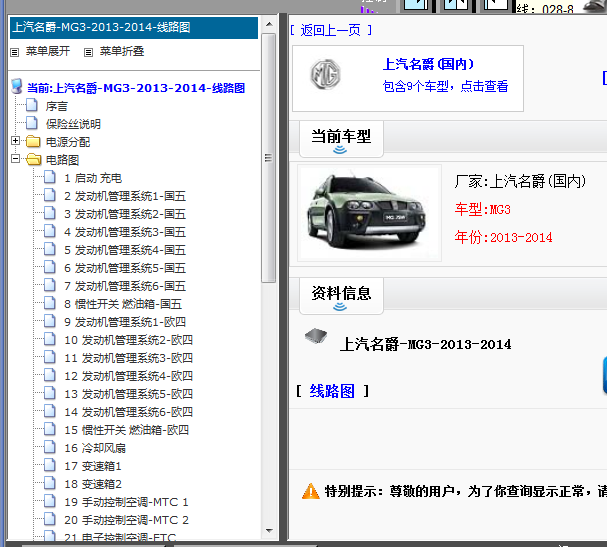Click the page icon for 8 惯性开关 燃油箱-国五

click(50, 303)
